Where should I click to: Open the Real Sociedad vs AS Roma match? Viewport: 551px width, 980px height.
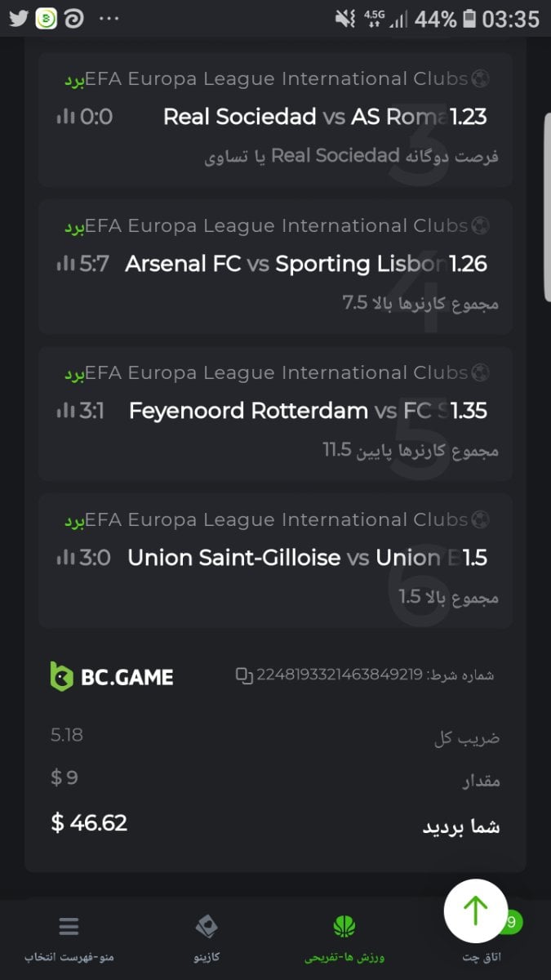pyautogui.click(x=305, y=117)
